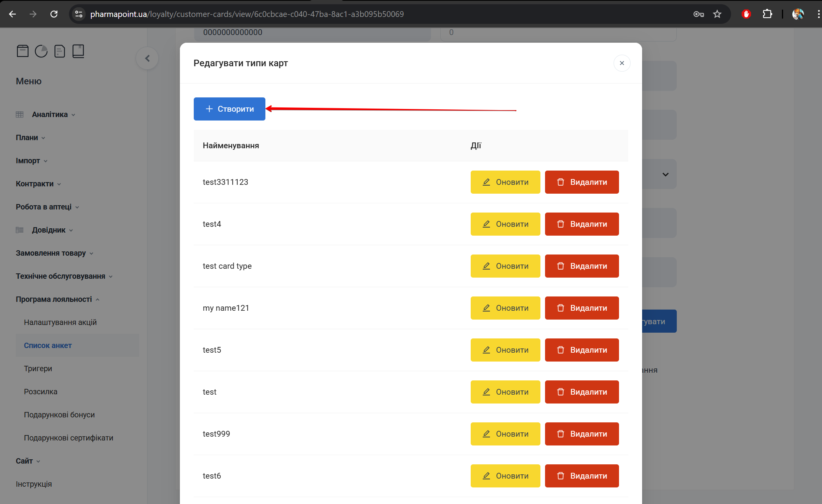Click the Створити button

click(x=229, y=109)
